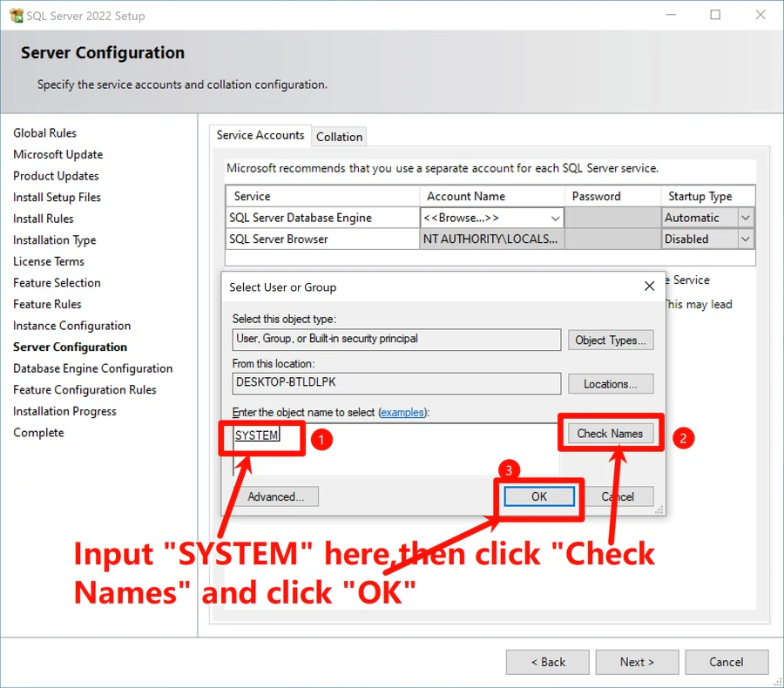Viewport: 784px width, 688px height.
Task: Proceed with the Next button
Action: pyautogui.click(x=637, y=662)
